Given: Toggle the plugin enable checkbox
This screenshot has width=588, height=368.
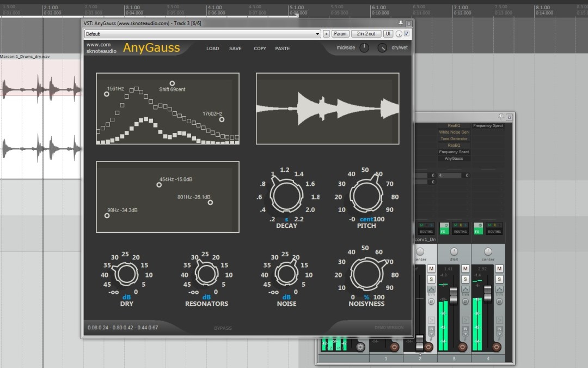Looking at the screenshot, I should pos(407,34).
